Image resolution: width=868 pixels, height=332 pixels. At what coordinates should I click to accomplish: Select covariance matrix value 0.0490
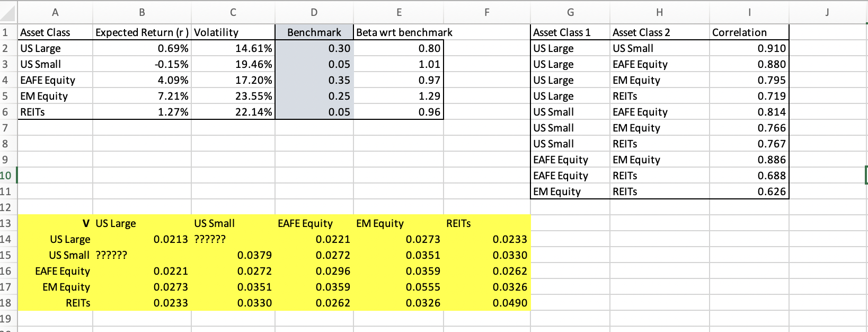(487, 303)
